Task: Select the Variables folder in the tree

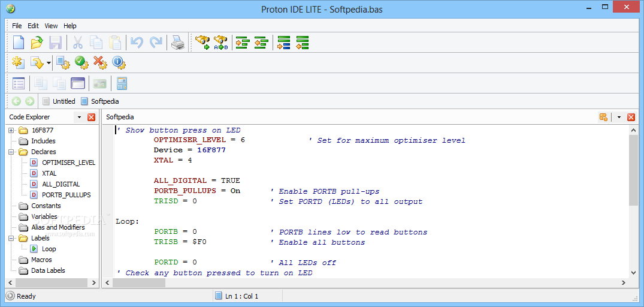Action: point(44,216)
